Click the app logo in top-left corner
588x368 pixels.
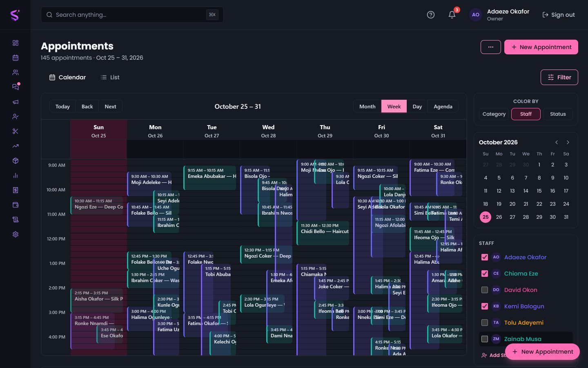coord(15,15)
